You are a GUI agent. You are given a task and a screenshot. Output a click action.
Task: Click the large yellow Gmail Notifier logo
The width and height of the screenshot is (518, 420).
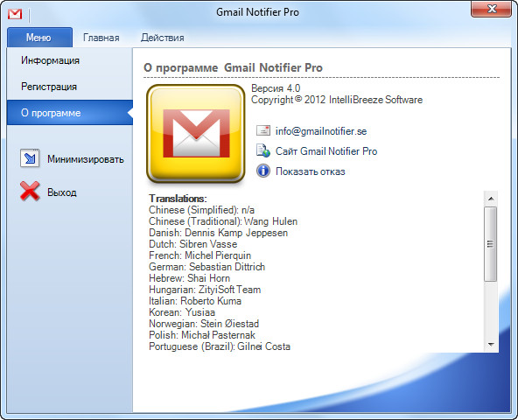[x=196, y=134]
